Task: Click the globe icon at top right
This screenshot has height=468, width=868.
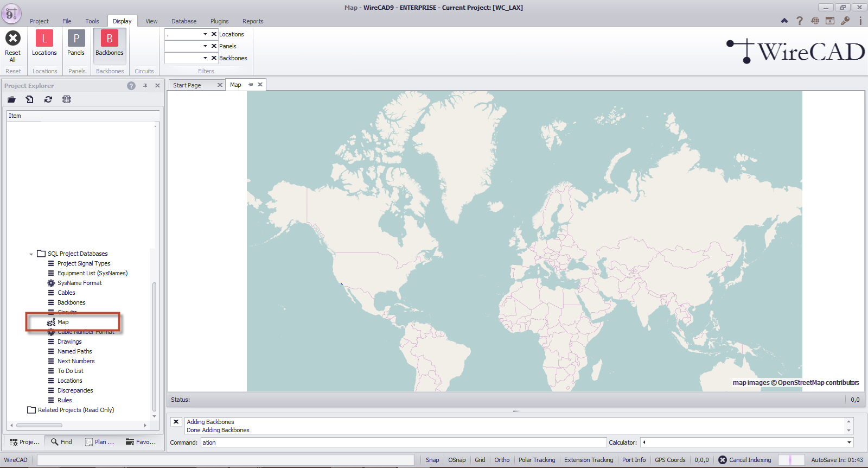Action: (815, 21)
